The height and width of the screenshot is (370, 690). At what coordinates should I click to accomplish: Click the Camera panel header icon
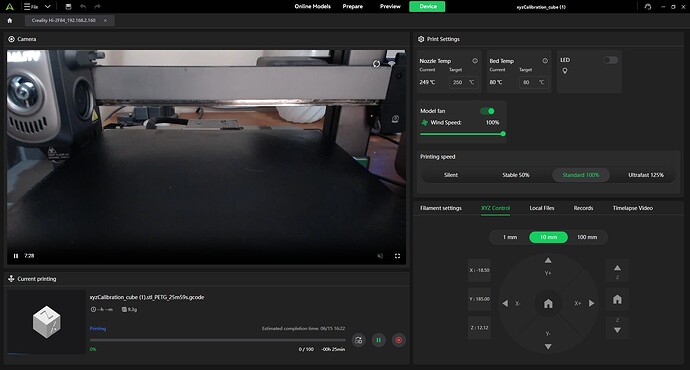click(11, 39)
